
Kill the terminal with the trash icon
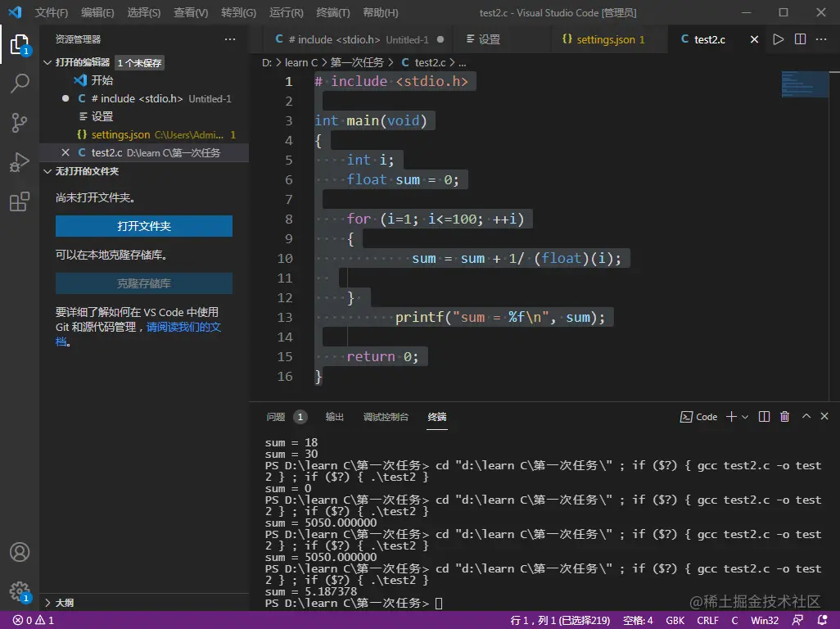[x=784, y=417]
